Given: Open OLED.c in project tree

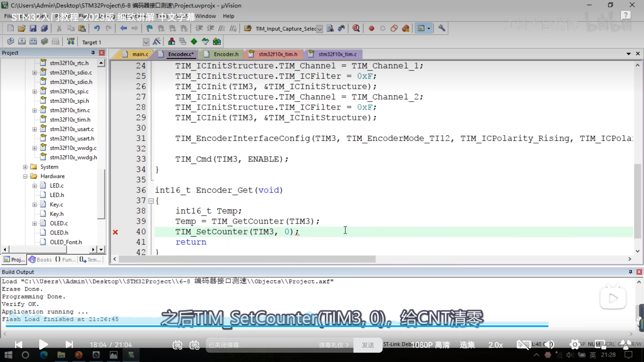Looking at the screenshot, I should click(59, 223).
